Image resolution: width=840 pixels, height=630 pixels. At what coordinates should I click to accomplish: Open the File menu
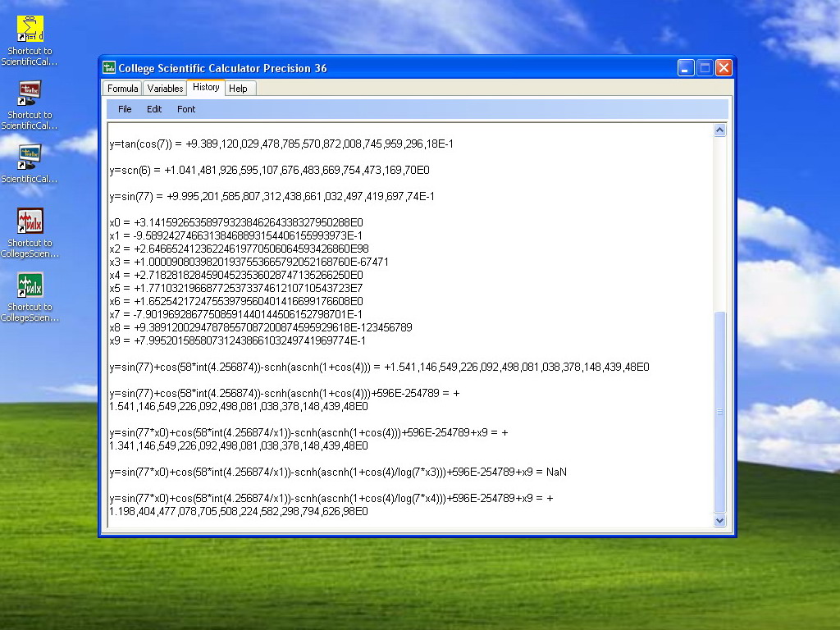[125, 109]
